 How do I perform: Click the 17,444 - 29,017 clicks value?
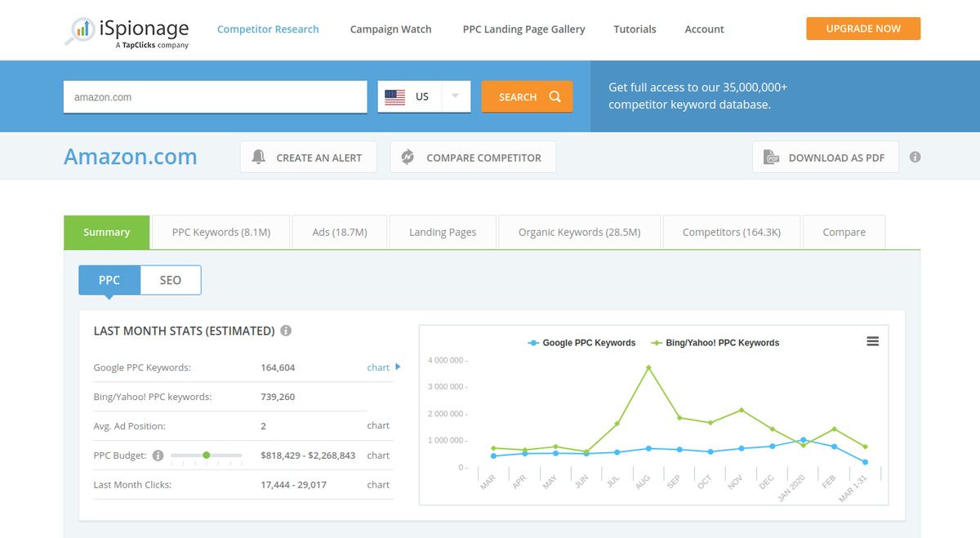pos(293,484)
